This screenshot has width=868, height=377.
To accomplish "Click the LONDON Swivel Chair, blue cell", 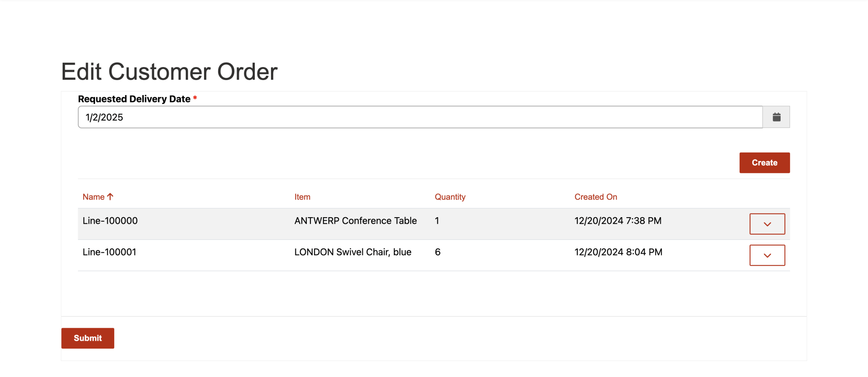I will (353, 252).
